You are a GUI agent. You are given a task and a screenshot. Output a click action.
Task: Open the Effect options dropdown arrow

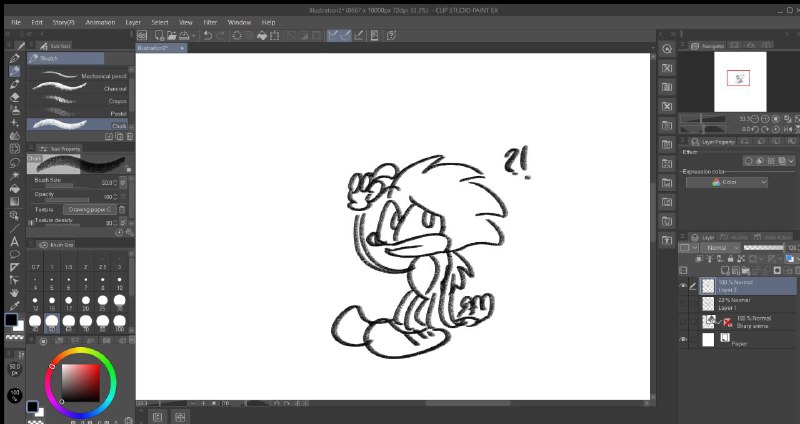[x=791, y=161]
